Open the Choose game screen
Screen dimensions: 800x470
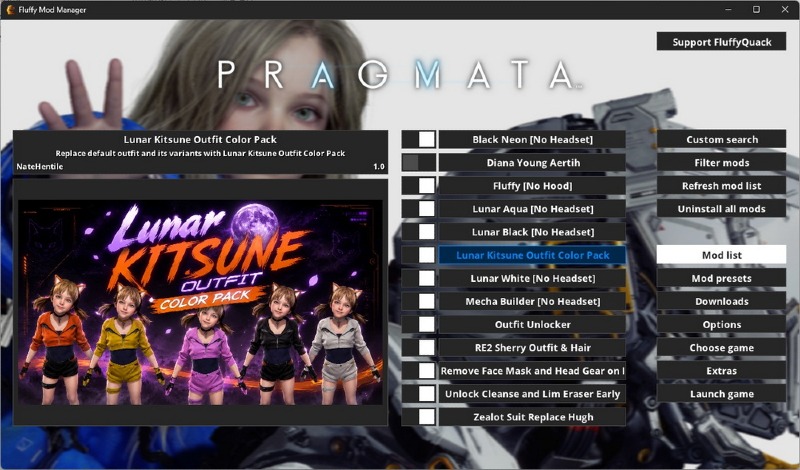pos(721,348)
